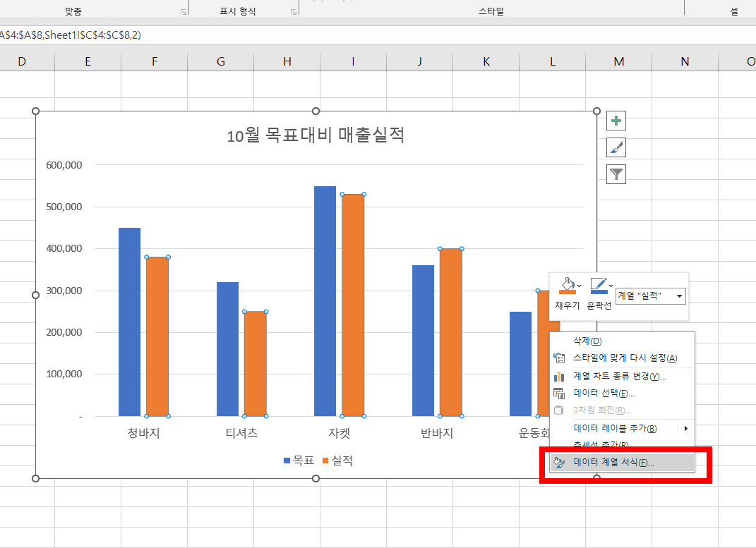Image resolution: width=756 pixels, height=548 pixels.
Task: Click the orange 실적 bar for 티셔츠
Action: tap(255, 364)
